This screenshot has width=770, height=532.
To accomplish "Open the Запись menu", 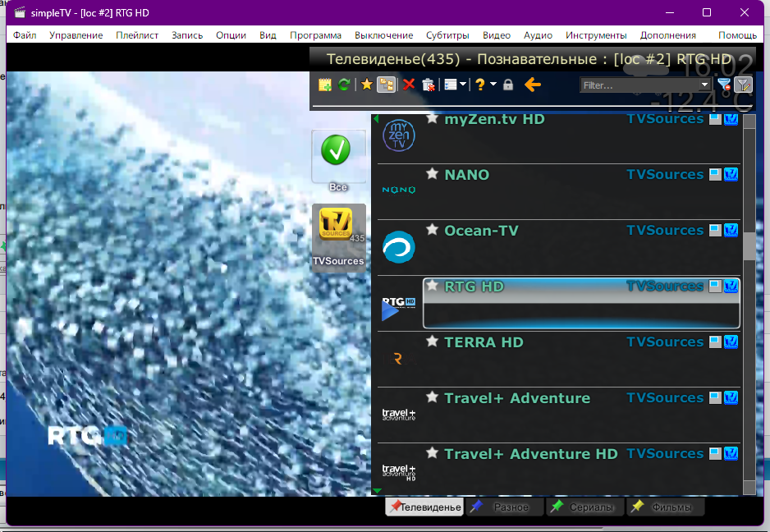I will pyautogui.click(x=187, y=35).
